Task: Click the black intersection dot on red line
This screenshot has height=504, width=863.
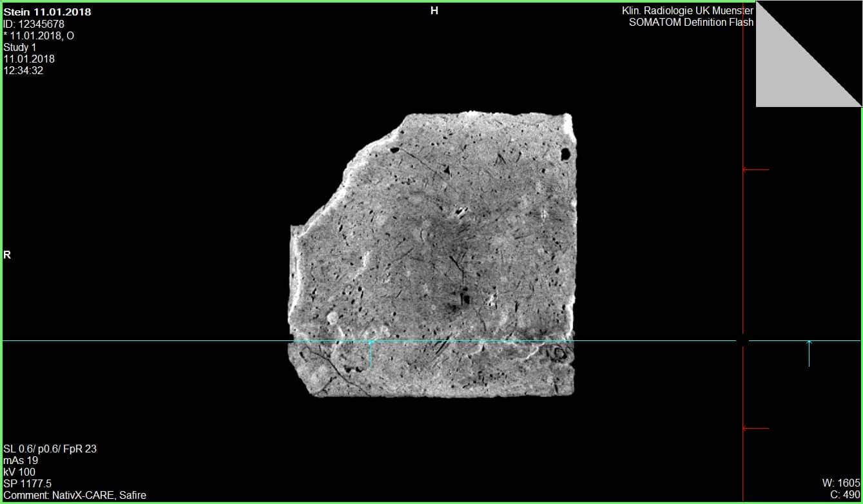Action: (x=743, y=341)
